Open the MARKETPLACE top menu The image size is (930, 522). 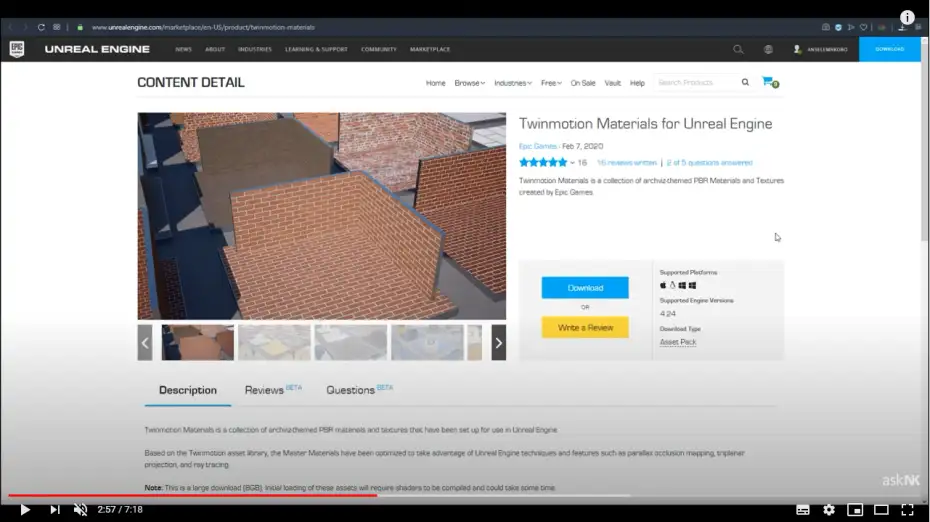tap(429, 49)
